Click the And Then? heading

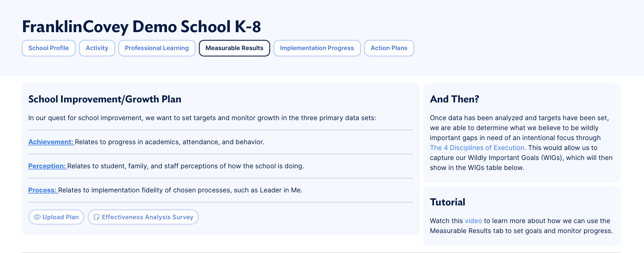pyautogui.click(x=454, y=99)
